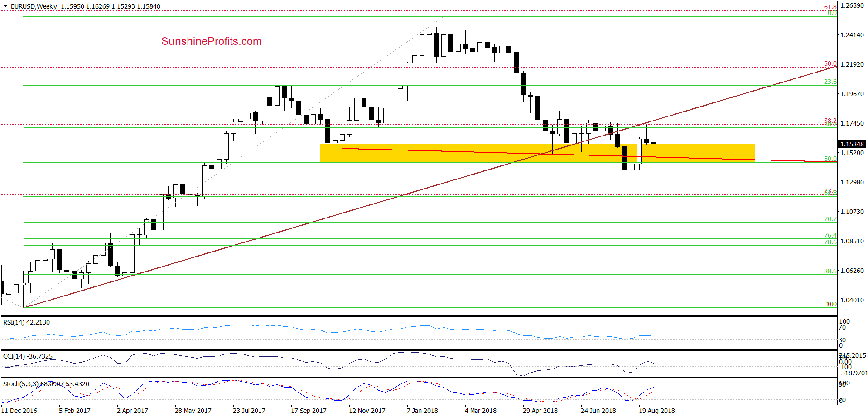Click the 2 Apr 2017 date label
868x417 pixels.
132,411
